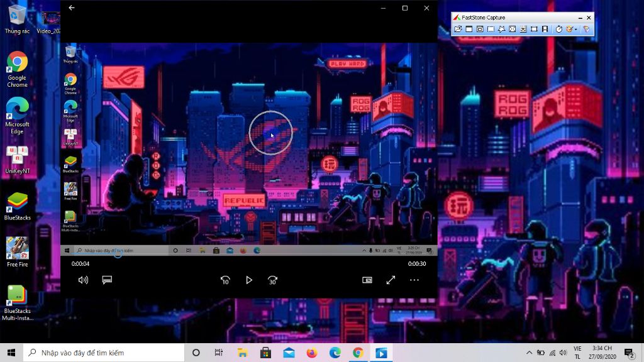Maximize the video player window

(405, 8)
